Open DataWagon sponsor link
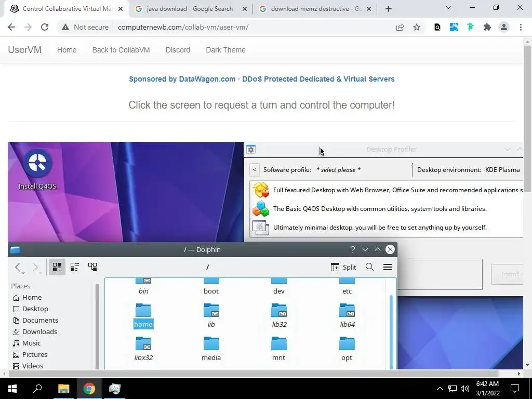The width and height of the screenshot is (532, 399). point(262,79)
